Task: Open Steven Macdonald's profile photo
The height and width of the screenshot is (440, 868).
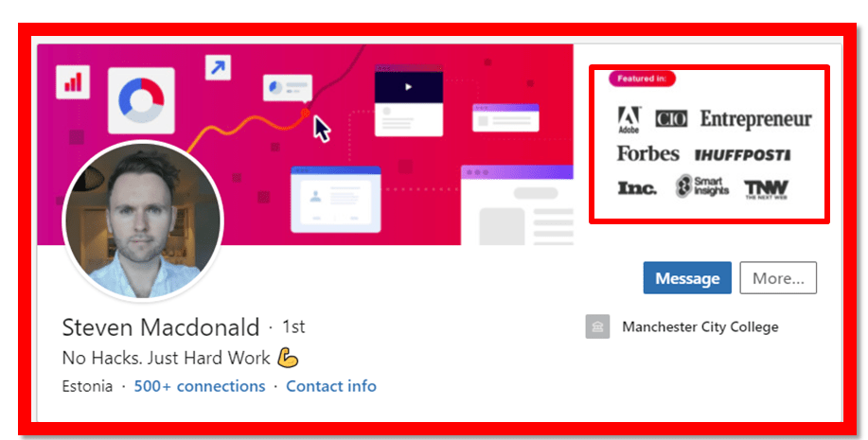Action: (x=143, y=220)
